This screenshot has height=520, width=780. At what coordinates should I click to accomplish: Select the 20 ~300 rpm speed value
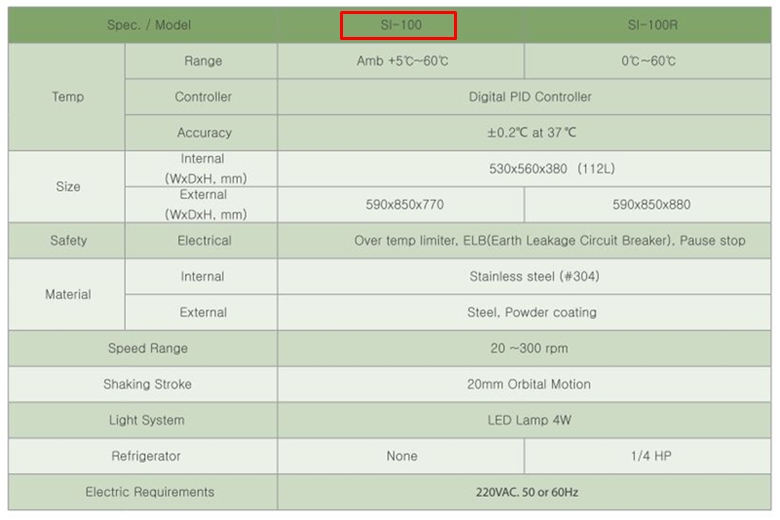coord(530,349)
